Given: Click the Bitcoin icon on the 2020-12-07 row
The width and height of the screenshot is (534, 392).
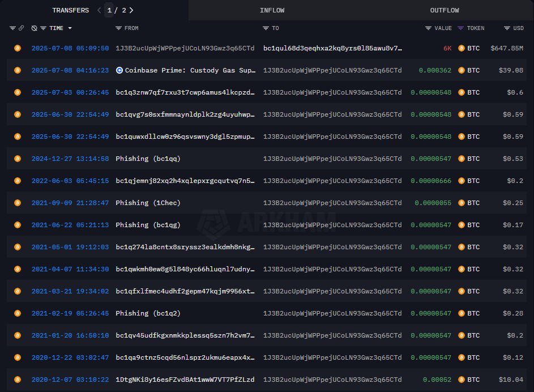Looking at the screenshot, I should (x=18, y=380).
